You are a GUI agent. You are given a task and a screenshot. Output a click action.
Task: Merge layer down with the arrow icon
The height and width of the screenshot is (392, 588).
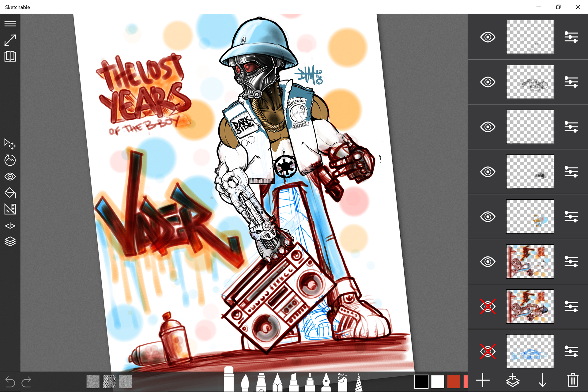click(543, 381)
